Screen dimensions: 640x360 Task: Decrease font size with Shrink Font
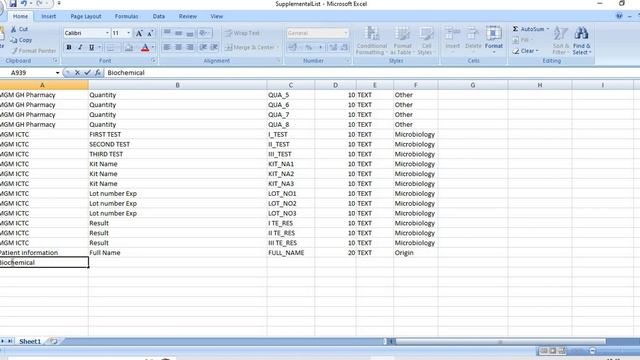(150, 33)
